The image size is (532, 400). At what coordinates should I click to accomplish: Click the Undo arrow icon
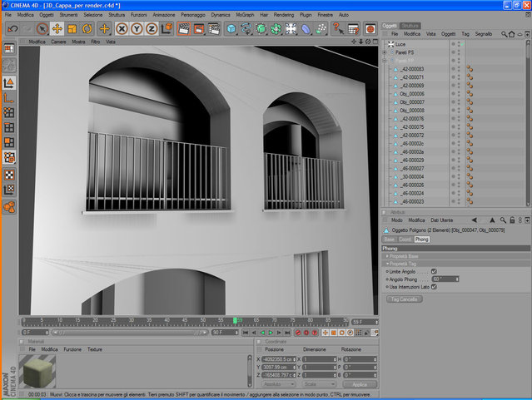(x=12, y=29)
